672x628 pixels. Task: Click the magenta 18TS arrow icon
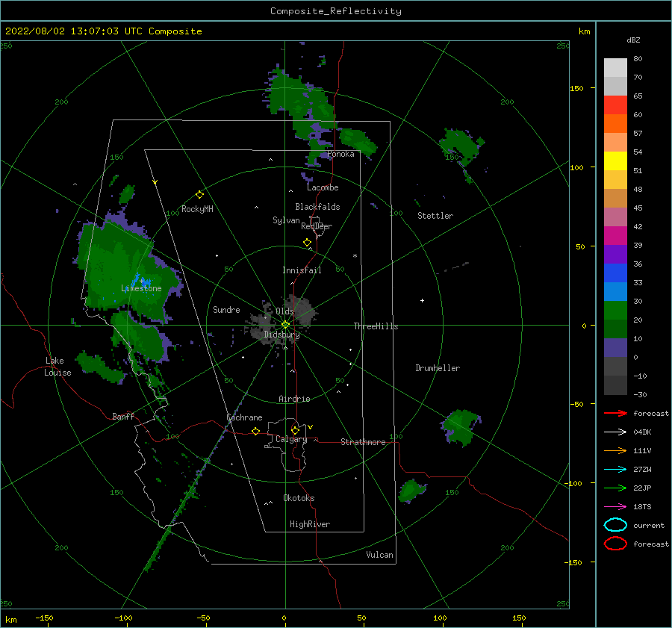point(615,507)
